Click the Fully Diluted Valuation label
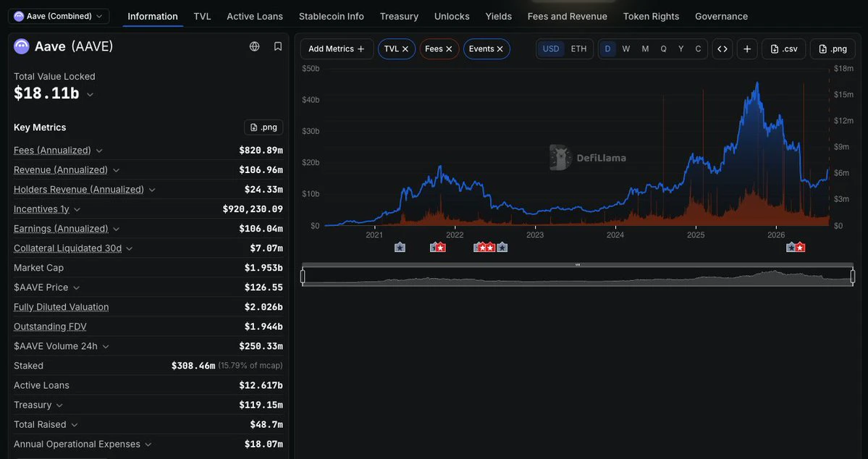The image size is (868, 459). pos(62,307)
